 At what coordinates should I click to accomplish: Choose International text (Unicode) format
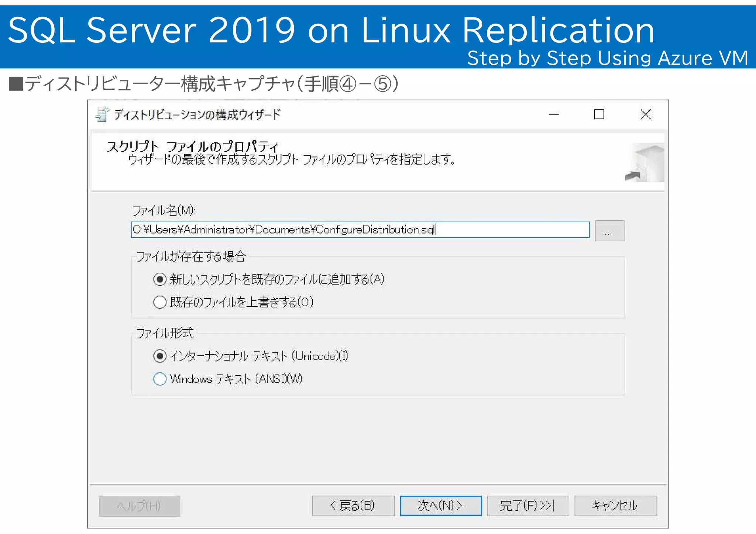pyautogui.click(x=251, y=356)
